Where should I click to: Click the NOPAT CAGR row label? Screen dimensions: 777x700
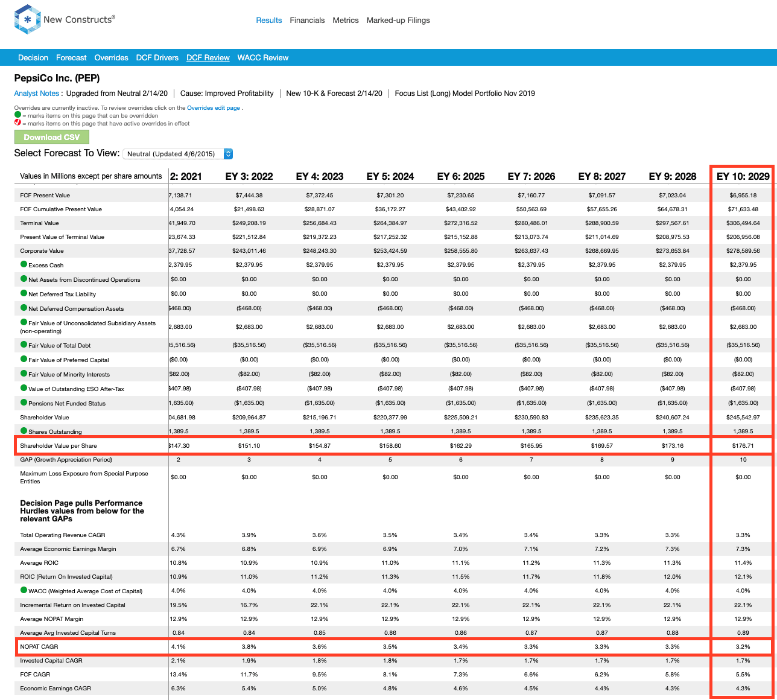coord(39,647)
